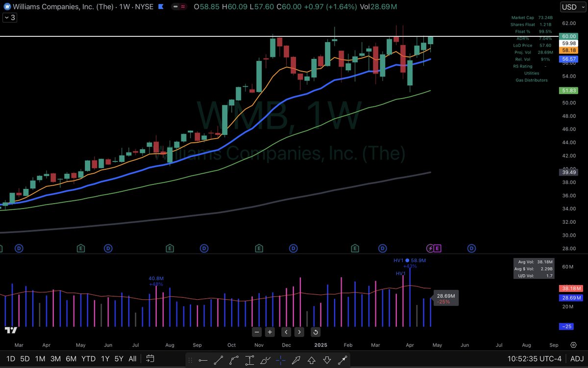
Task: Select the blue crosshair cursor tool
Action: tap(281, 360)
